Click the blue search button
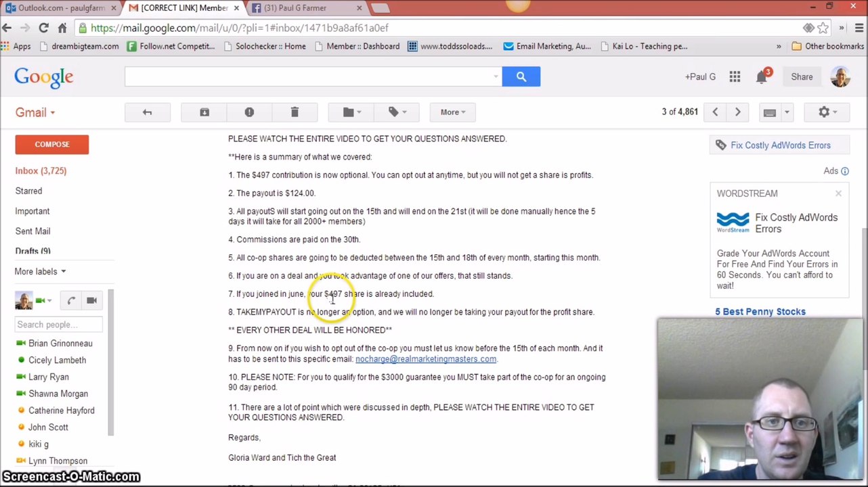868x487 pixels. pyautogui.click(x=521, y=76)
